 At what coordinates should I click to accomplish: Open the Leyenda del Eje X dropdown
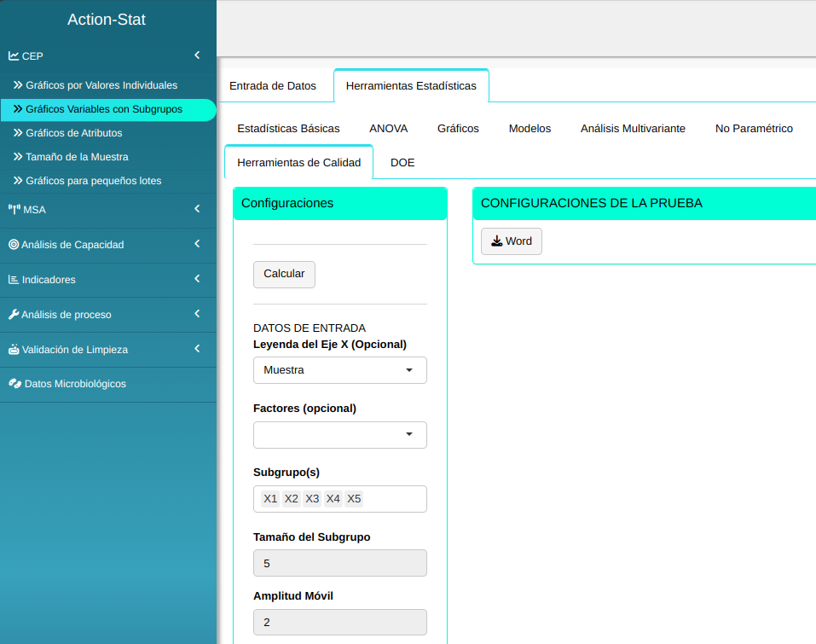point(339,370)
